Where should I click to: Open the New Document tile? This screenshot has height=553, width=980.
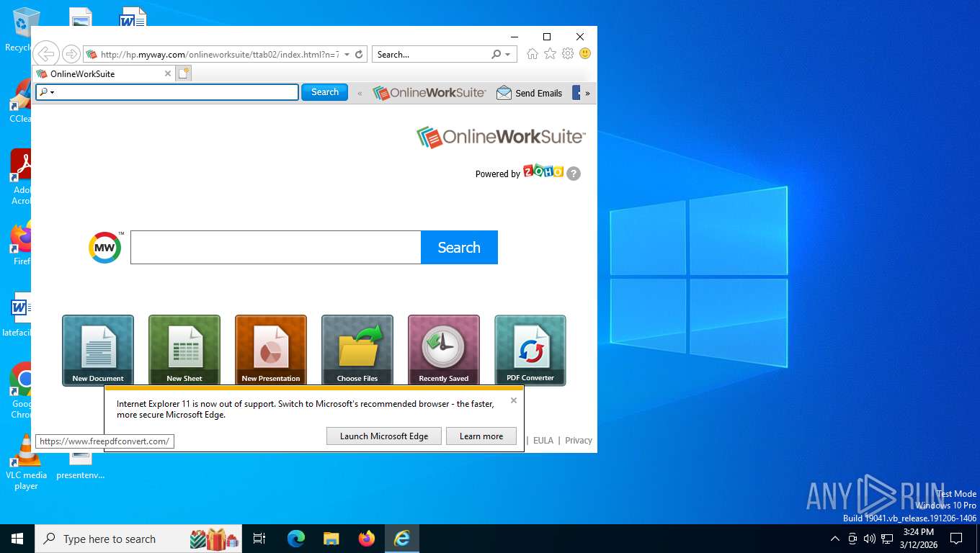[98, 350]
